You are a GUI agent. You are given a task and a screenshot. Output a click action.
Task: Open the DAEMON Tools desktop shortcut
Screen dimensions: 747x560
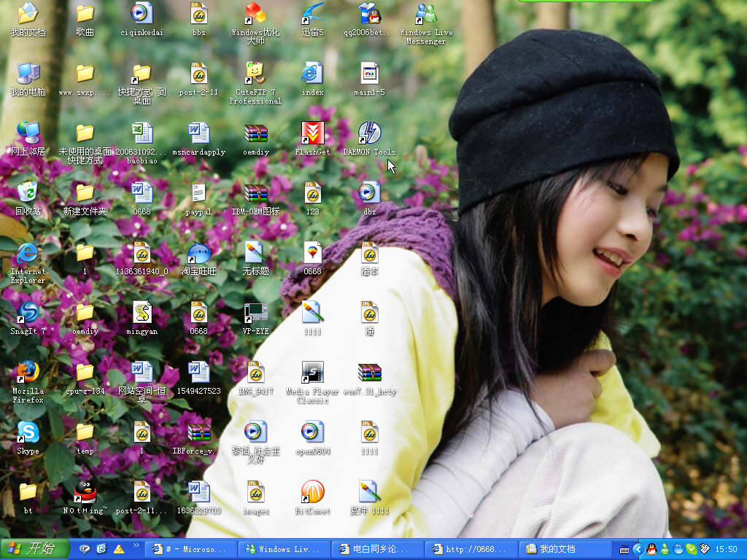[x=369, y=134]
